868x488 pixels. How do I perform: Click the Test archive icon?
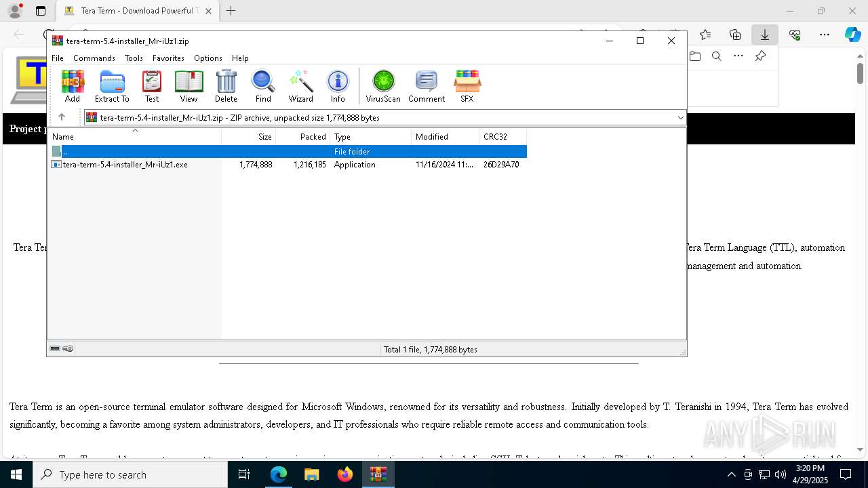tap(152, 86)
